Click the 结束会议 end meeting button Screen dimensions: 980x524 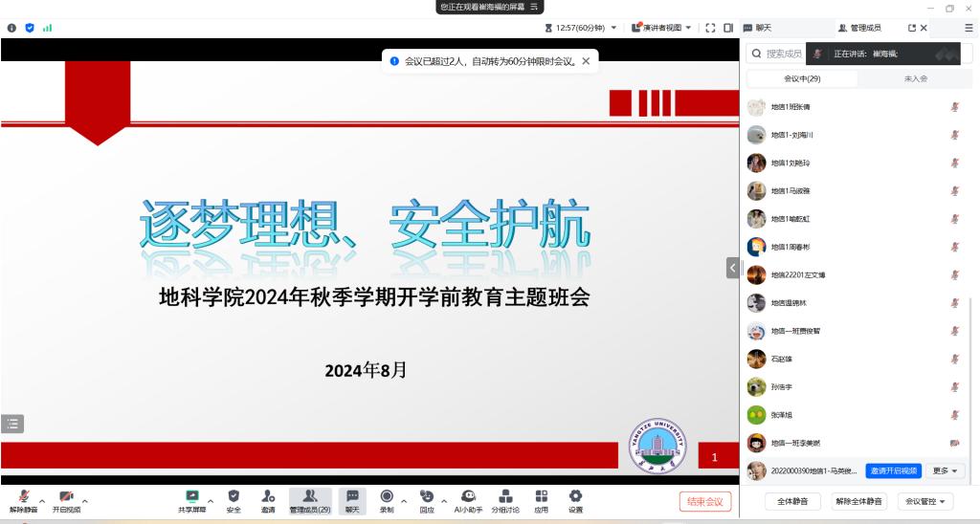(705, 501)
